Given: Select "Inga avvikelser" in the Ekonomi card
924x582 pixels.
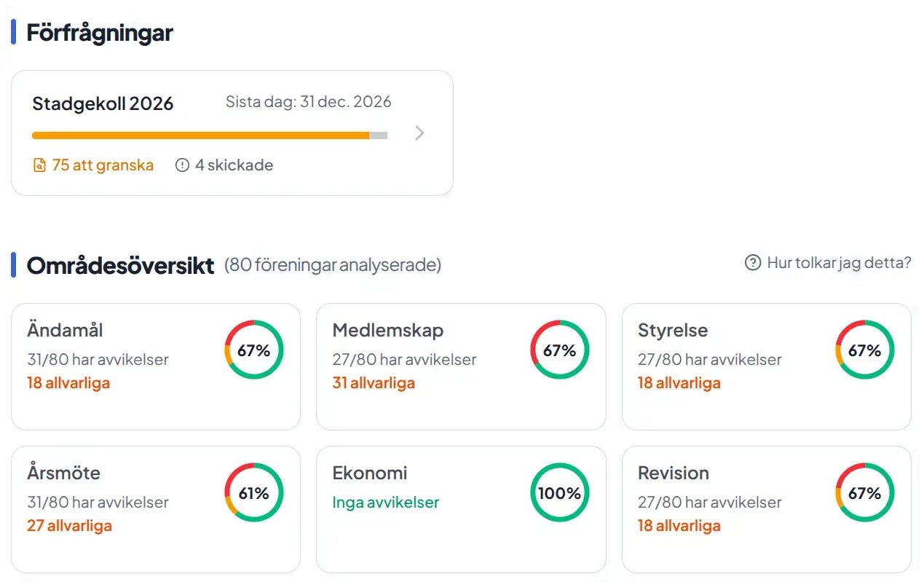Looking at the screenshot, I should point(385,502).
